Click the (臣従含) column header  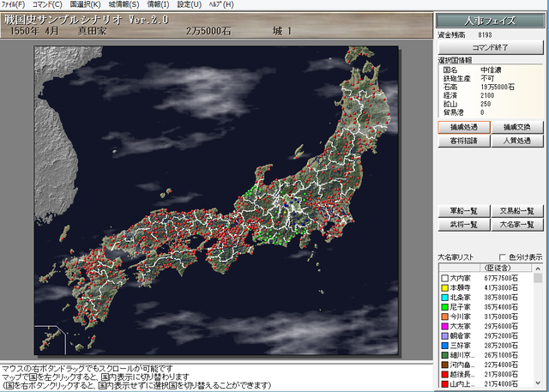(x=505, y=268)
